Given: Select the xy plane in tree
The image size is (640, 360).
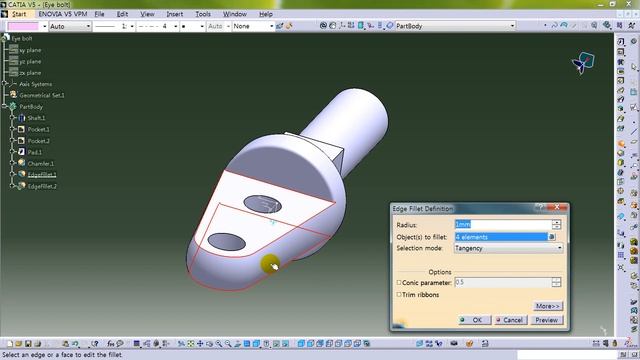Looking at the screenshot, I should (x=31, y=50).
